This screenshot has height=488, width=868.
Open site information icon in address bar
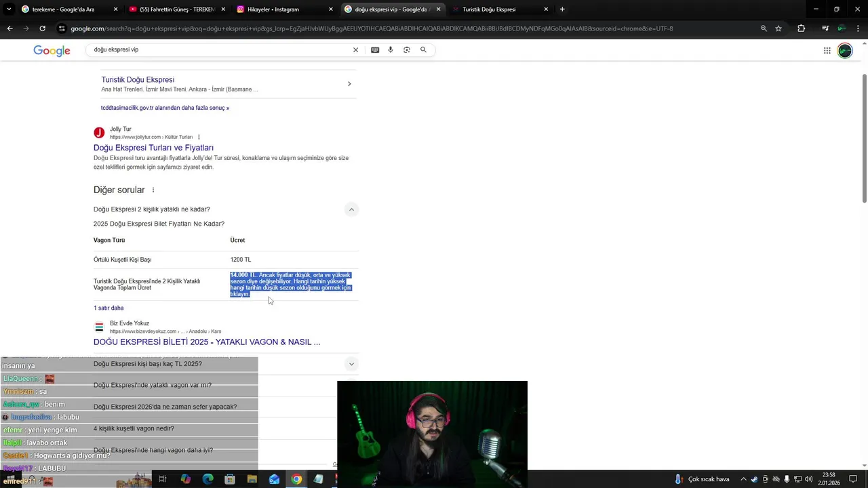tap(62, 28)
